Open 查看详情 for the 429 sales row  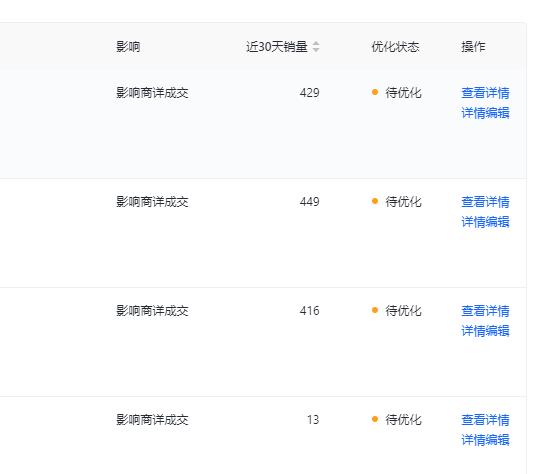485,93
